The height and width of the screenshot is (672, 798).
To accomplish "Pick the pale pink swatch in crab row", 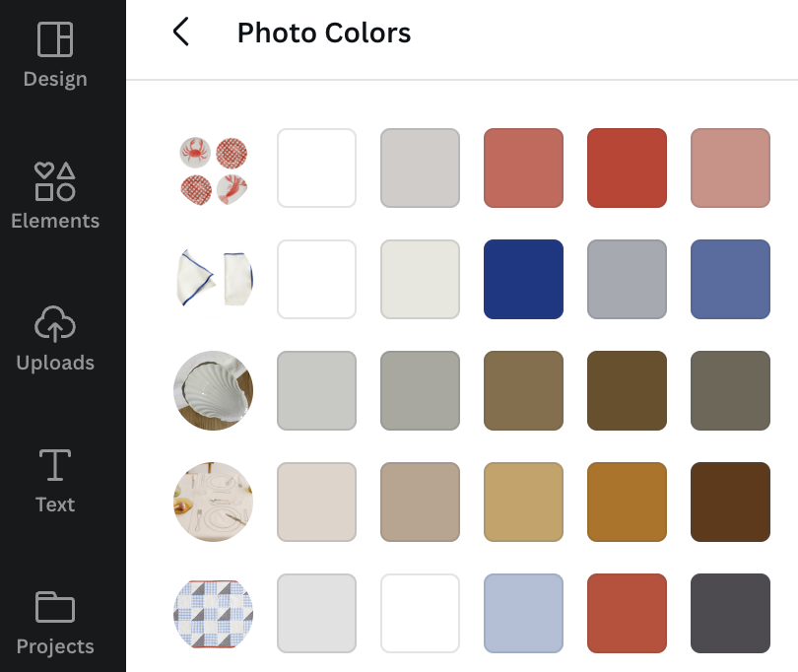I will click(730, 168).
